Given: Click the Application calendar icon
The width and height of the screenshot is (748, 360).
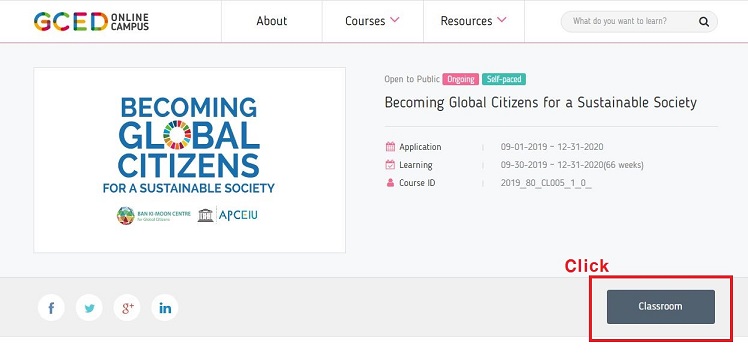Looking at the screenshot, I should tap(390, 147).
